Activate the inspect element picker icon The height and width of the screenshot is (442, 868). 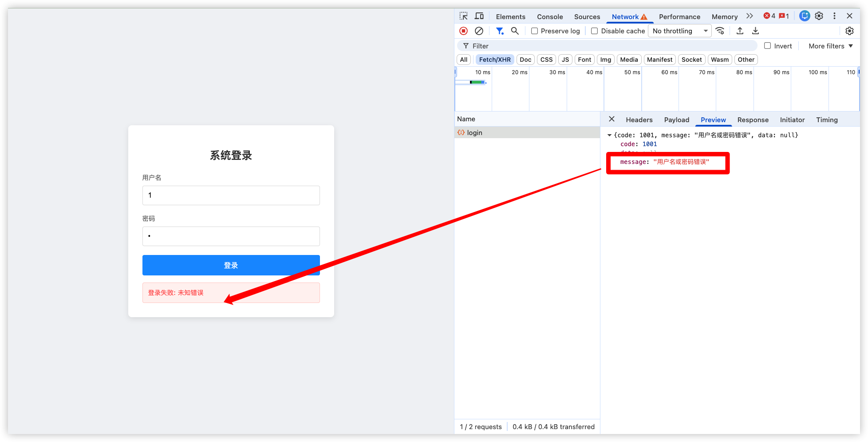click(463, 16)
